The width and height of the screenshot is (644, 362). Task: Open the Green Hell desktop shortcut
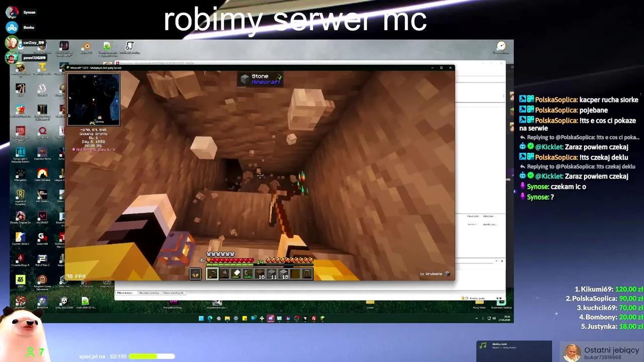click(x=42, y=238)
